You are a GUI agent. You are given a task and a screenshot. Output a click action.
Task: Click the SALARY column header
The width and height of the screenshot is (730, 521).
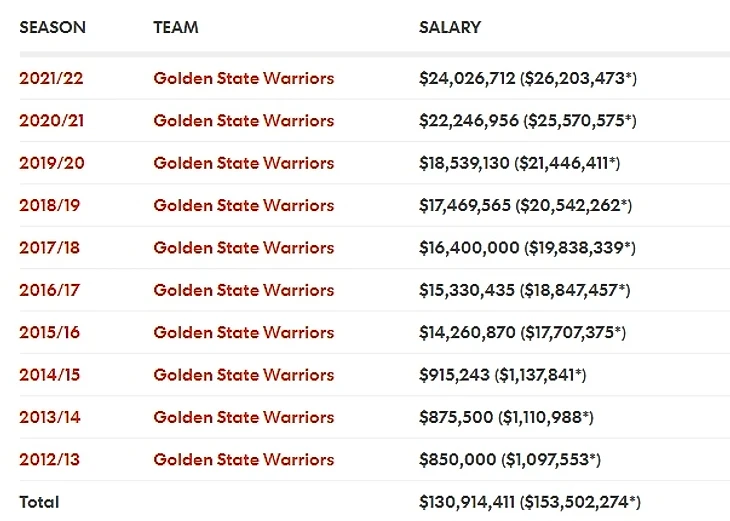tap(450, 27)
